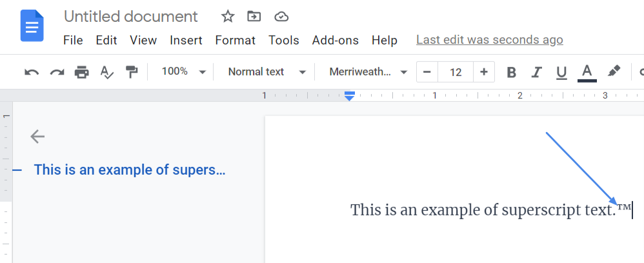This screenshot has width=644, height=263.
Task: Select the Paint format tool
Action: tap(132, 72)
